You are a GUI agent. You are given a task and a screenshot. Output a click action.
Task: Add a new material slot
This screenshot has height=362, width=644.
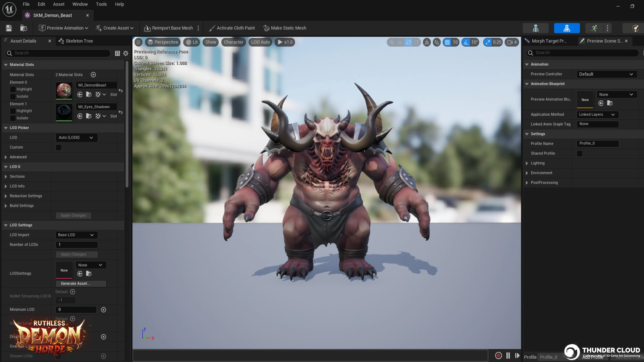coord(93,75)
